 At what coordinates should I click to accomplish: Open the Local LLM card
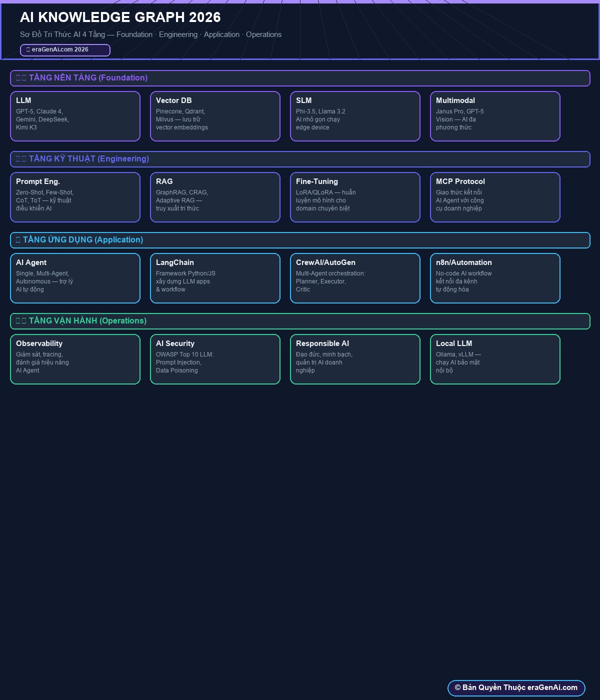pos(495,359)
